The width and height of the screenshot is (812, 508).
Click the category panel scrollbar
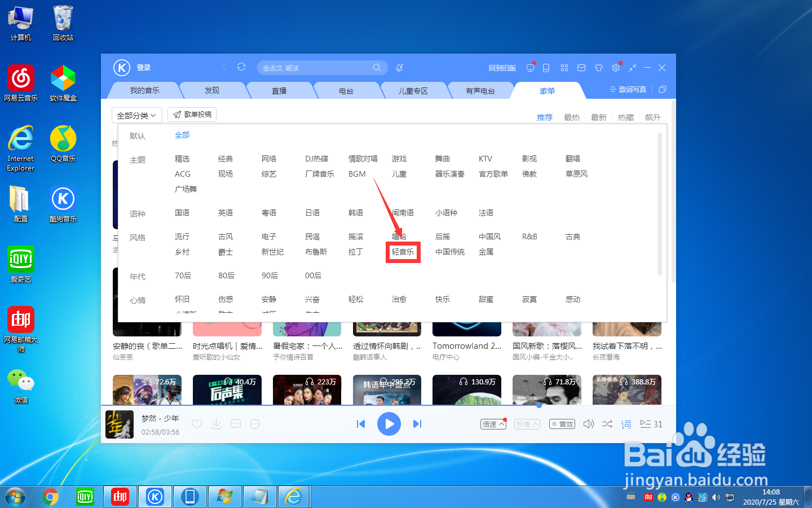tap(660, 204)
